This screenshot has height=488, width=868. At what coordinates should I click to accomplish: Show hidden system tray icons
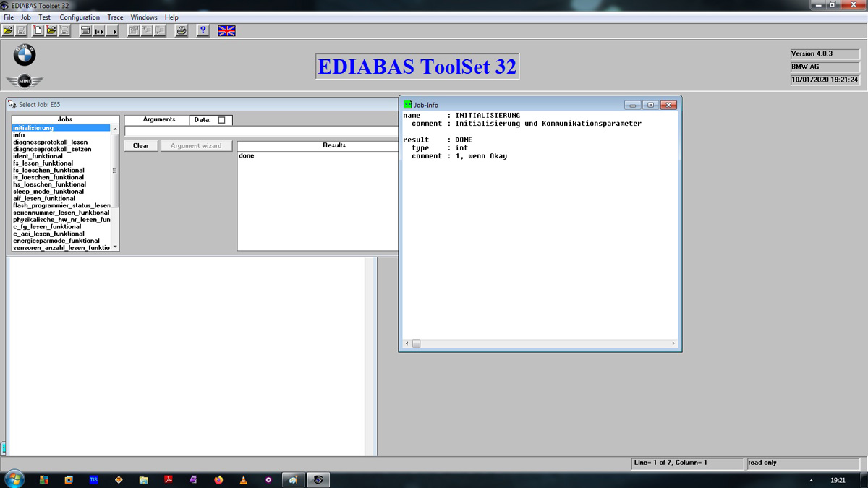click(x=811, y=480)
